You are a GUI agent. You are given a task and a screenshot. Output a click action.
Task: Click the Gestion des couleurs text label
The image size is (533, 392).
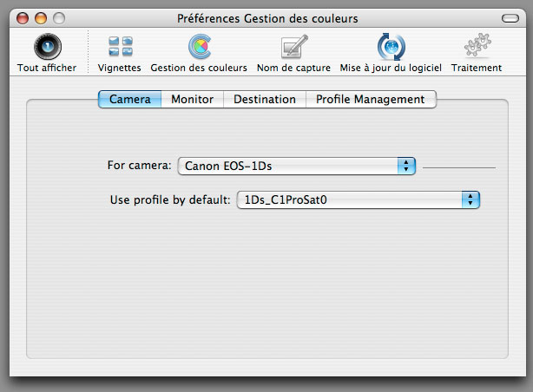(x=199, y=68)
